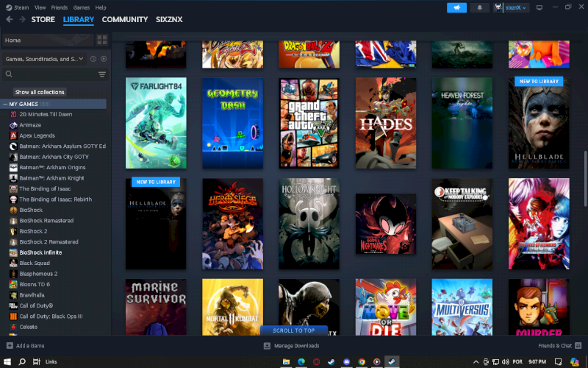Click the Manage Downloads icon

(267, 345)
